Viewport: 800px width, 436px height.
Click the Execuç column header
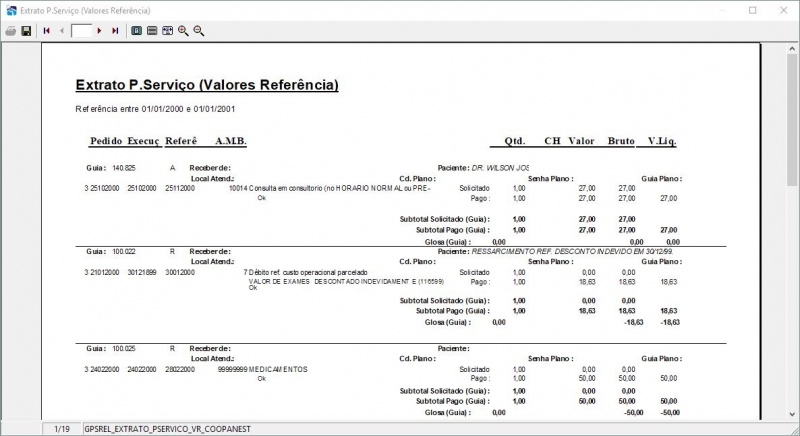143,141
